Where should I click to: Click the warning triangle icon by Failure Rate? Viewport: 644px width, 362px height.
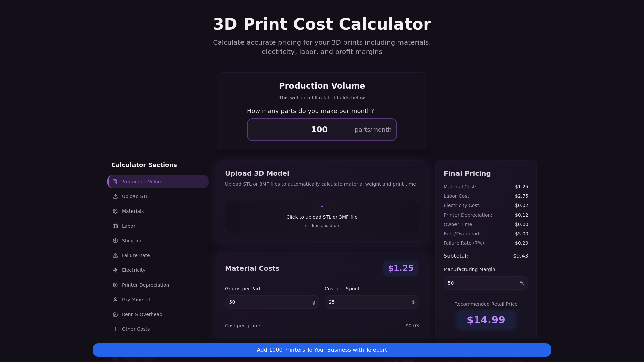115,255
